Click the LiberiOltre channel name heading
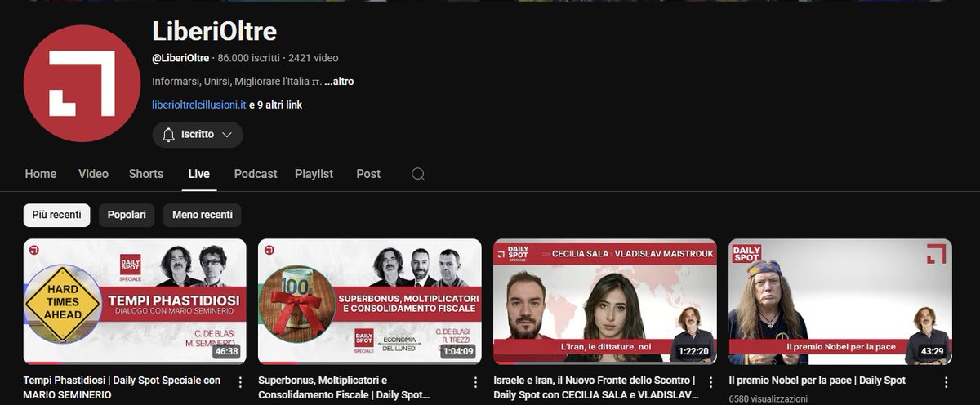 point(214,31)
